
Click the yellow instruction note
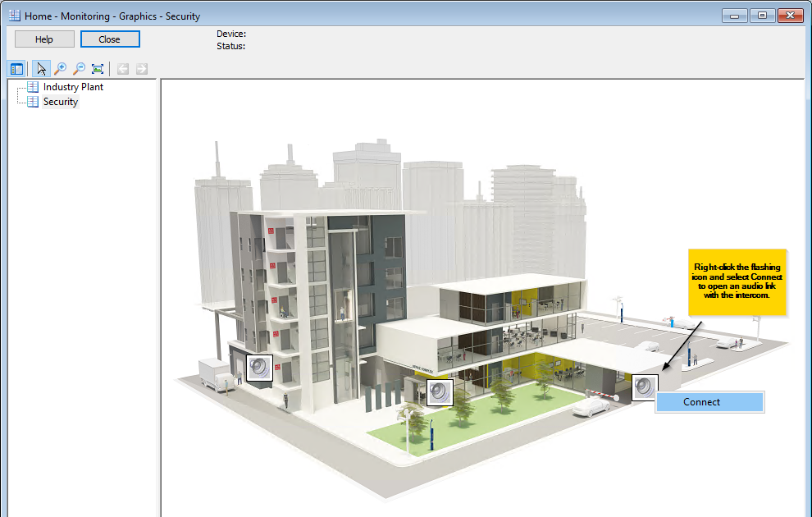click(737, 281)
